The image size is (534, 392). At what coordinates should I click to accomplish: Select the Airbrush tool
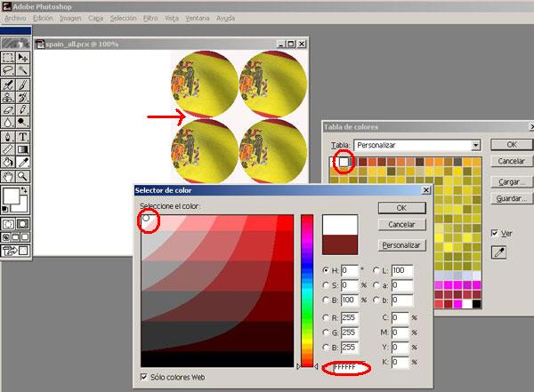coord(8,84)
